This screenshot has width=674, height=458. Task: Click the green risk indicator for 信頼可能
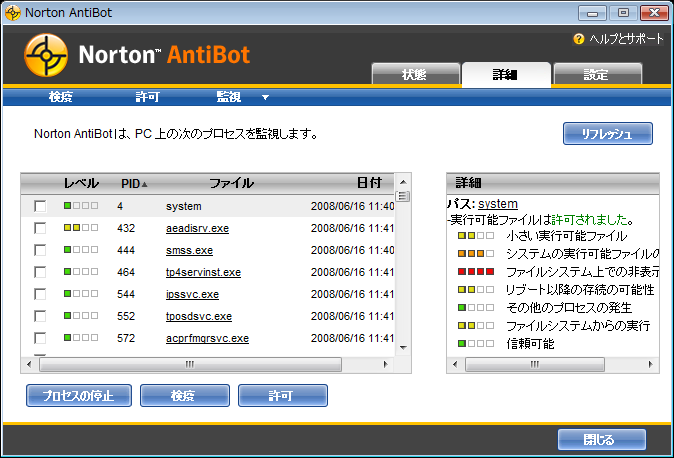tap(475, 344)
